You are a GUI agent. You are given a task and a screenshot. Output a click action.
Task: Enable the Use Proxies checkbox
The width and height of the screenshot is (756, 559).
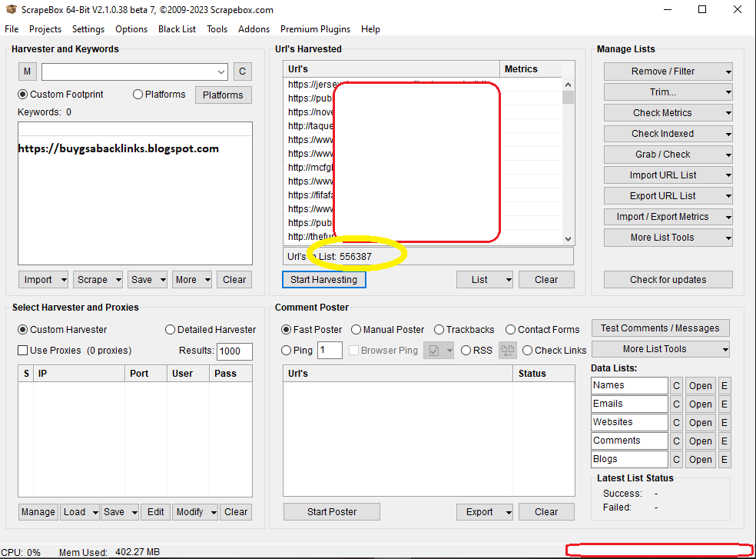22,351
